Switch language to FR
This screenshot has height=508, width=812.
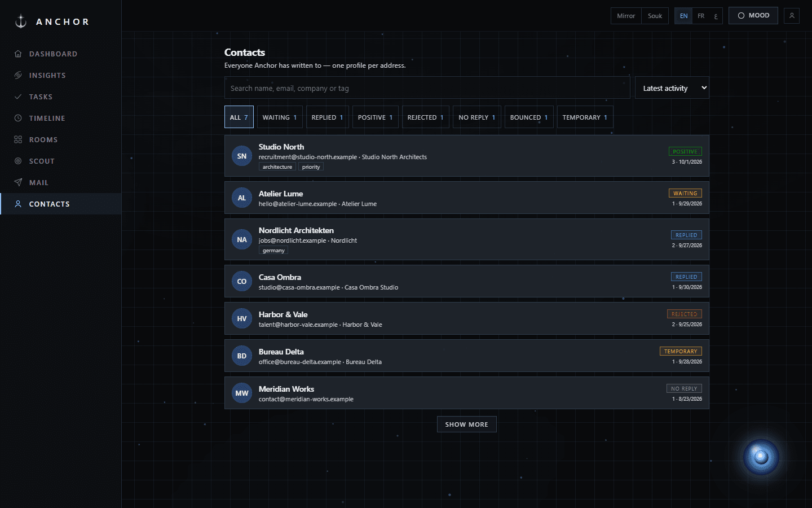click(x=701, y=16)
